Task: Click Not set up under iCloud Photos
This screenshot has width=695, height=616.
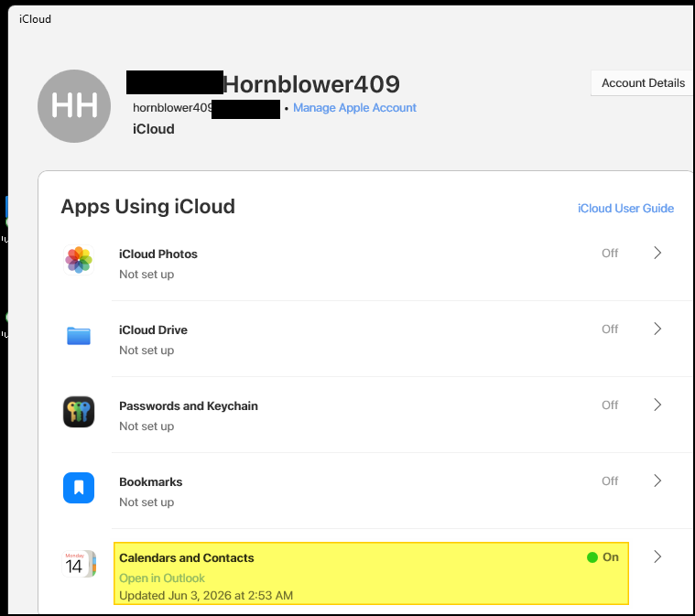Action: pyautogui.click(x=147, y=275)
